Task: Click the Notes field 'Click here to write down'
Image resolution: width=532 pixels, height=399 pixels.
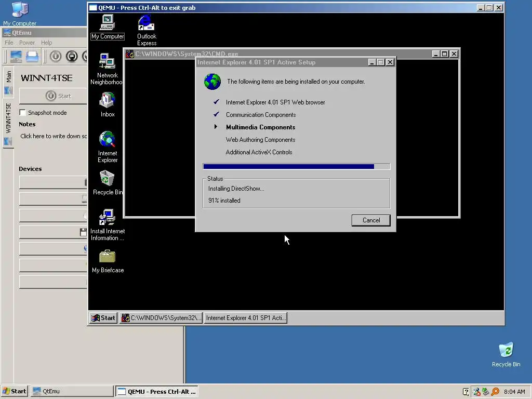Action: [54, 136]
